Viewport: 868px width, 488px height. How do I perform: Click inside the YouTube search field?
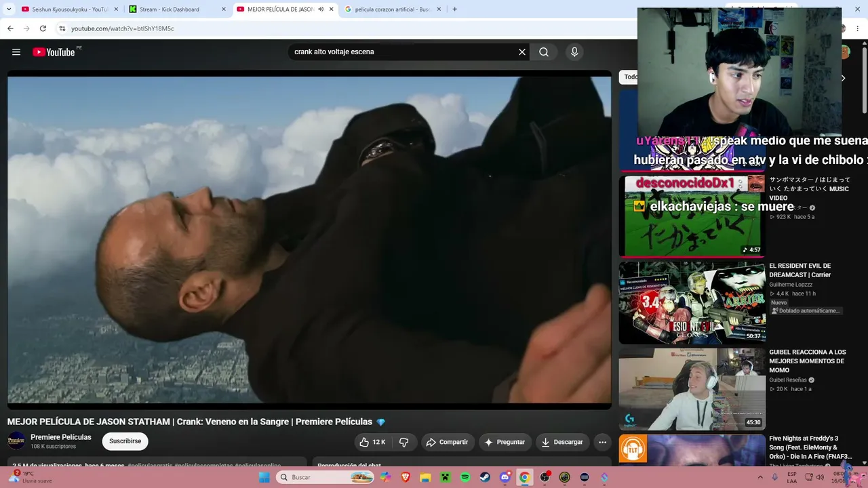pos(403,52)
